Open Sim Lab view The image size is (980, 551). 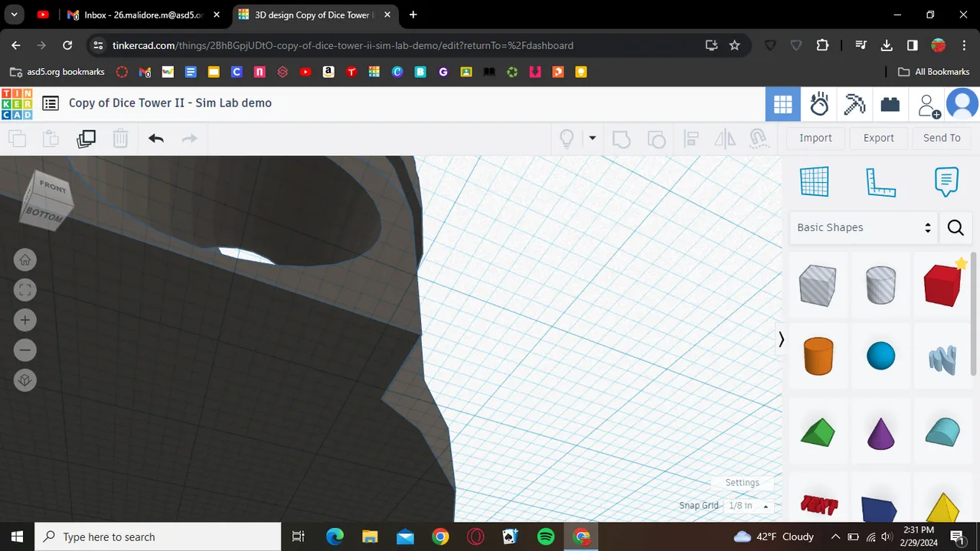[x=819, y=104]
